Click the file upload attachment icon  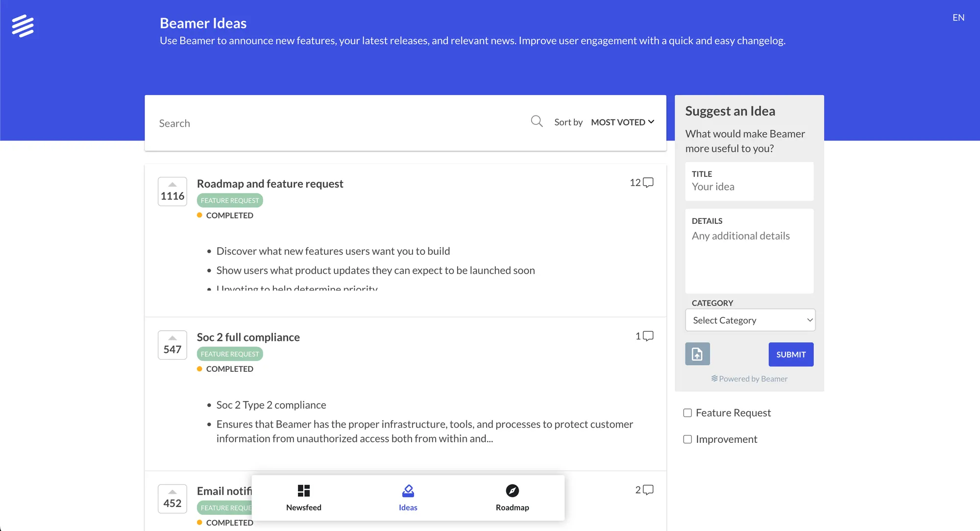(697, 354)
